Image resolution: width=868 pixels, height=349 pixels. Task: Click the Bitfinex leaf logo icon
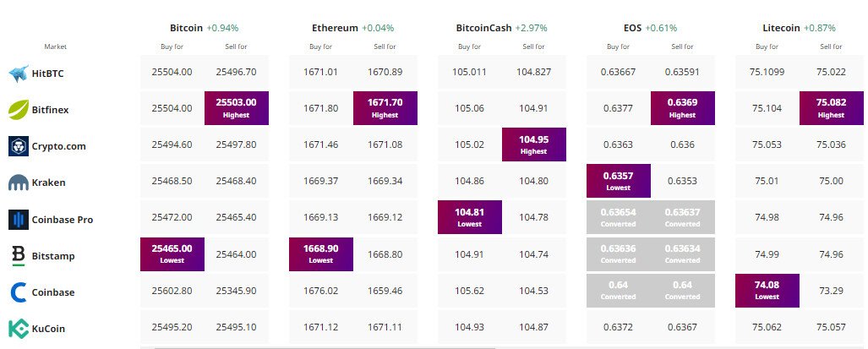(19, 109)
